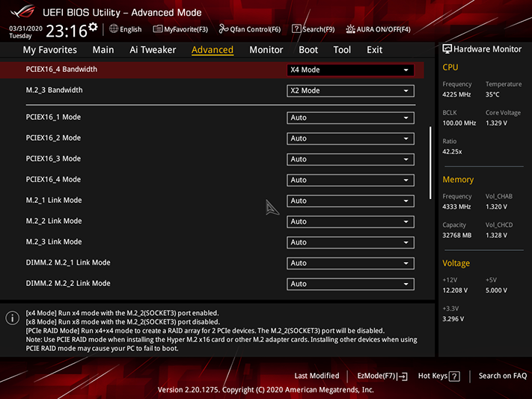Image resolution: width=532 pixels, height=399 pixels.
Task: Open M.2_1 Link Mode dropdown
Action: point(350,201)
